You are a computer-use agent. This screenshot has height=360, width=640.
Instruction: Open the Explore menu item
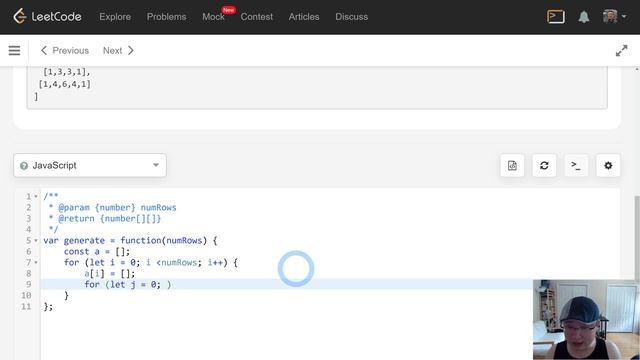115,17
